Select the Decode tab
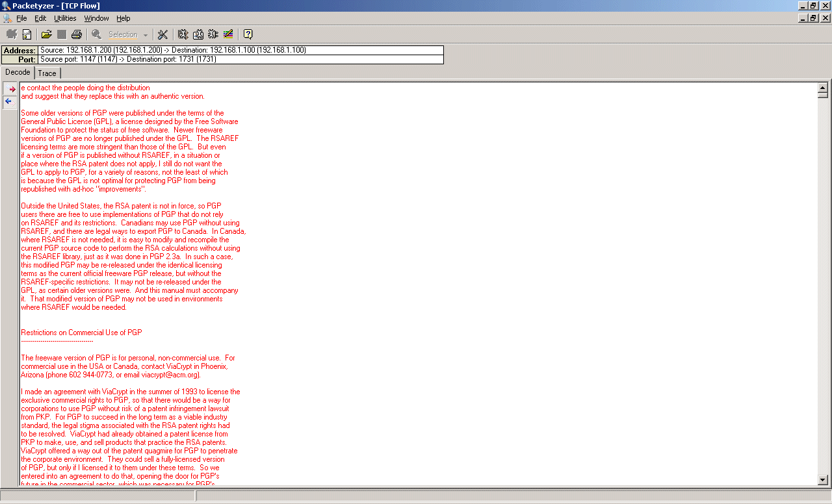Viewport: 832px width, 504px height. click(x=18, y=72)
